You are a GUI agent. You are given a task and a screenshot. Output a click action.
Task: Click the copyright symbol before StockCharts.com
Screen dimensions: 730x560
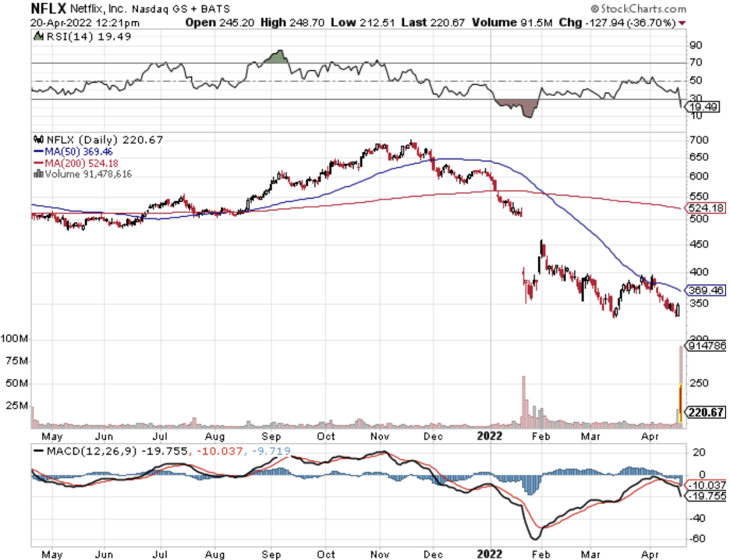tap(637, 8)
